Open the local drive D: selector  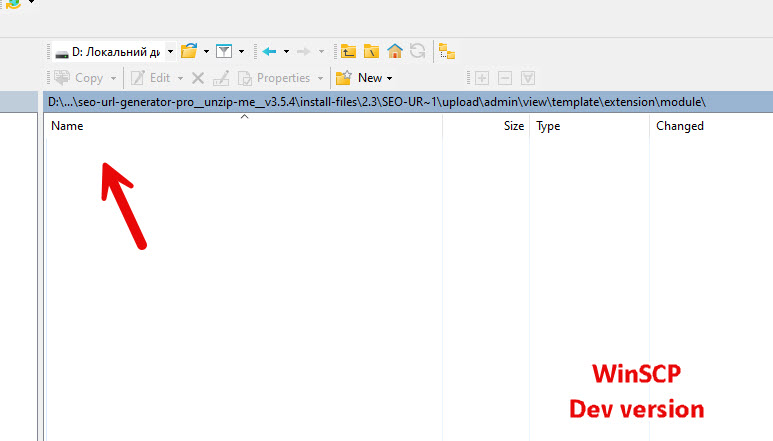112,51
